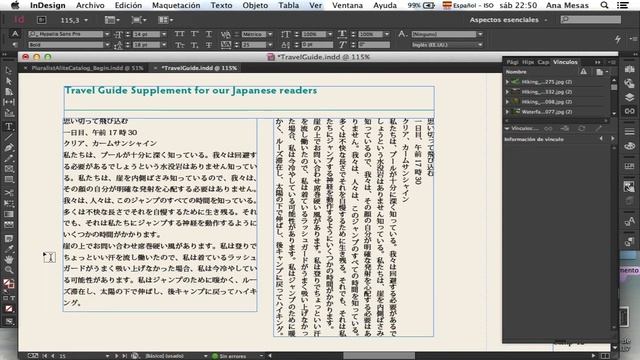
Task: Open the Archivo menu
Action: coord(90,5)
